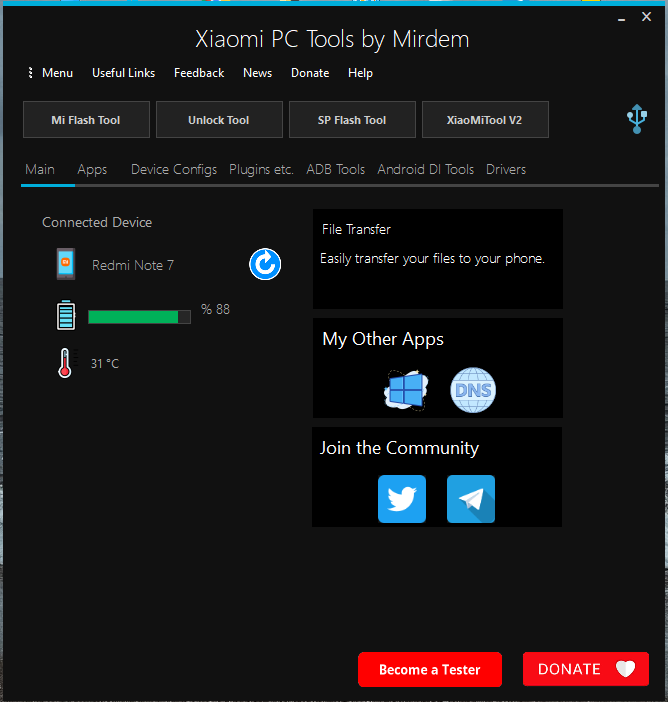Select the Main tab
Image resolution: width=668 pixels, height=702 pixels.
[40, 169]
